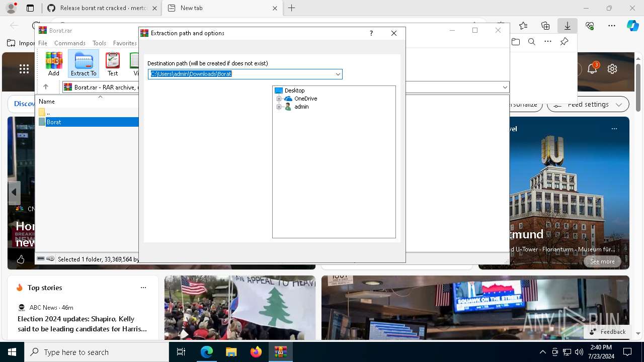Search downloads with the magnifier icon
Viewport: 644px width, 362px height.
click(532, 42)
